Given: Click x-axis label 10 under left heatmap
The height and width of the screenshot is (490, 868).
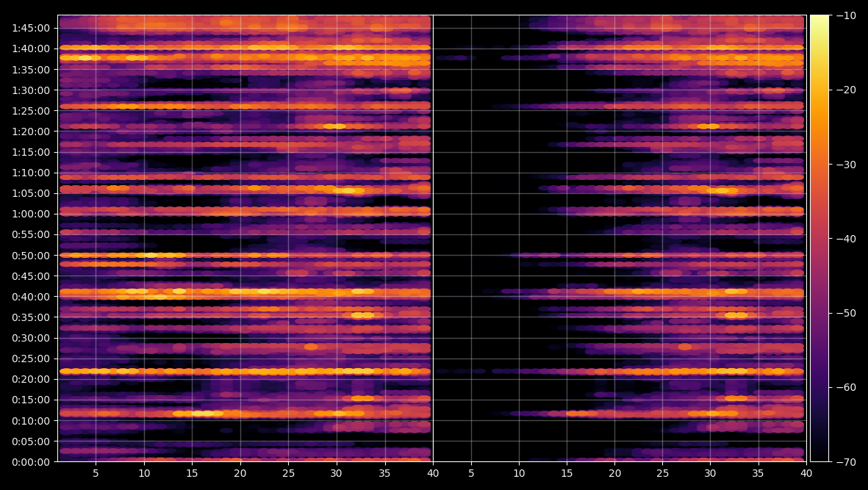Looking at the screenshot, I should click(x=144, y=473).
